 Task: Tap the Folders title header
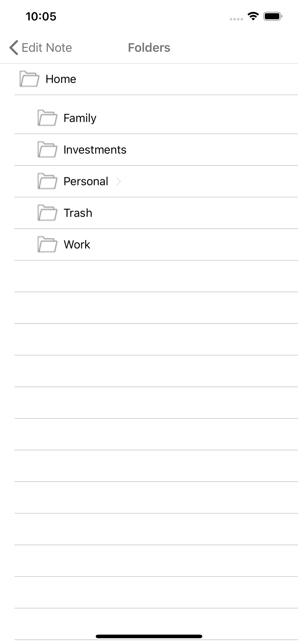[149, 48]
